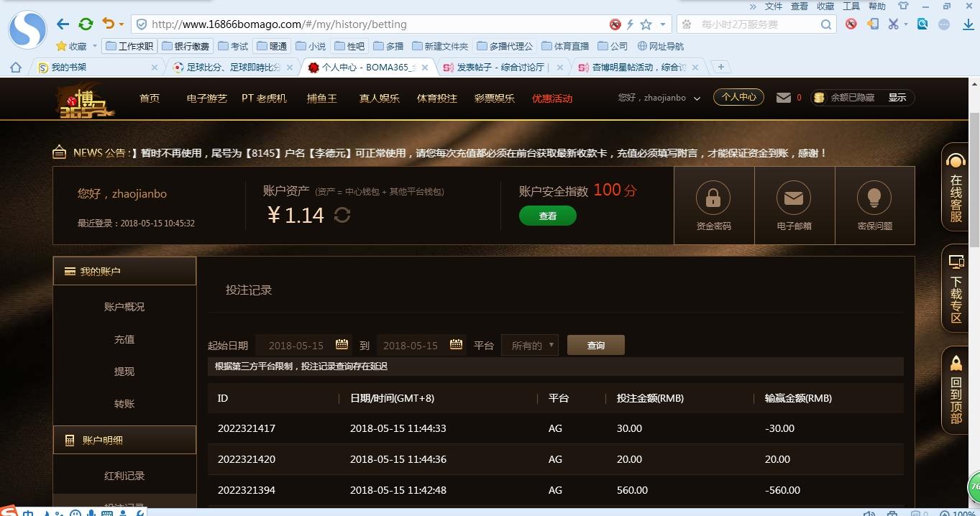Click the 个人中心 button
Screen dimensions: 980x516
[x=738, y=97]
